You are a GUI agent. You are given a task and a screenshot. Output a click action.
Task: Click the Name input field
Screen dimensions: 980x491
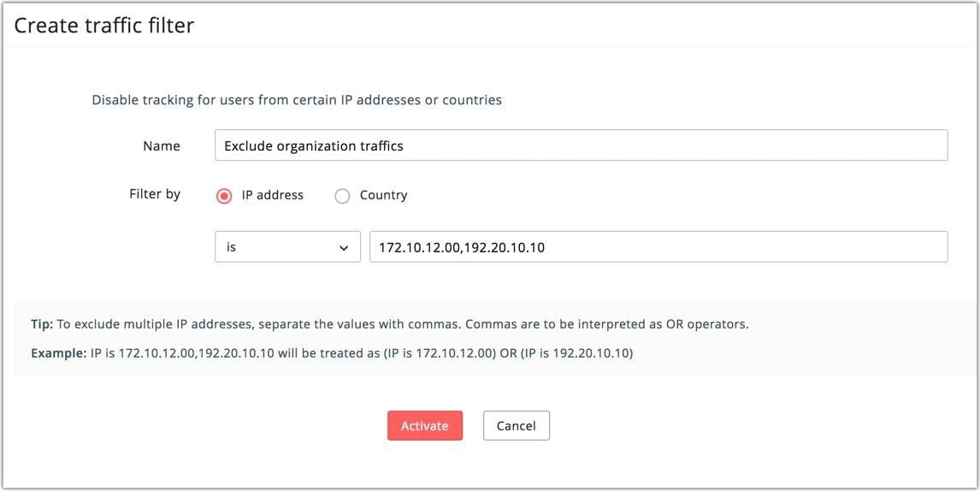point(582,145)
